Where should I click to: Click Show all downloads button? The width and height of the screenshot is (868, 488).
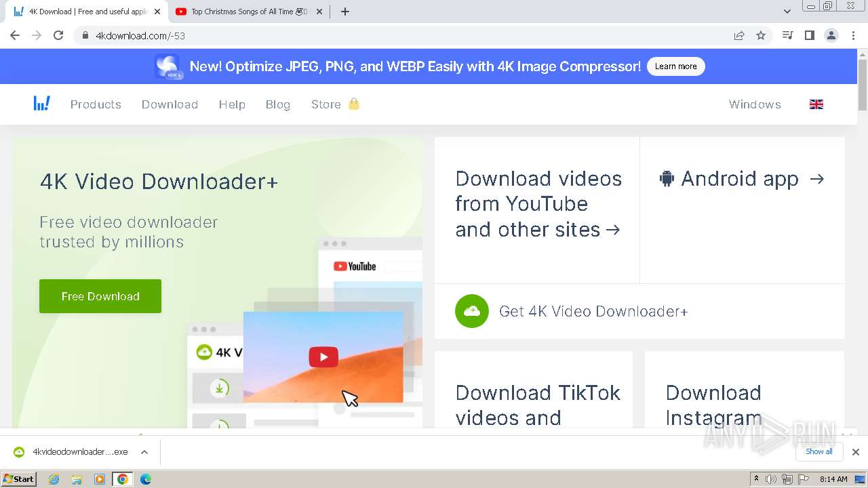819,451
